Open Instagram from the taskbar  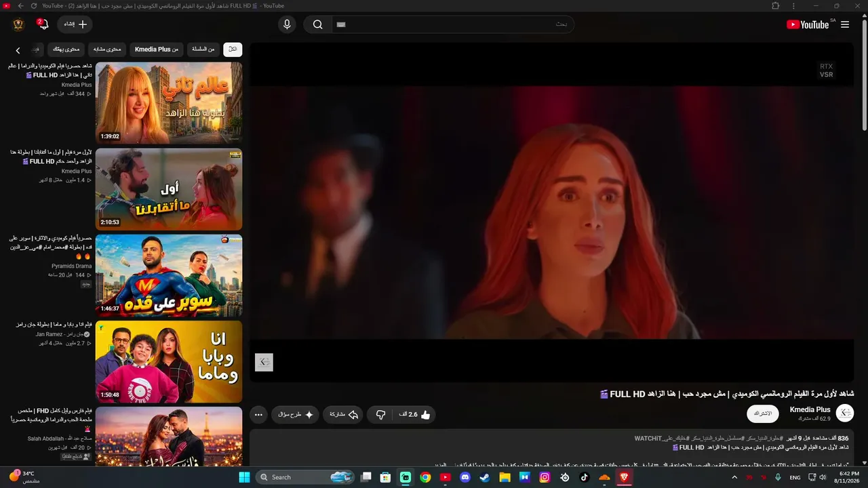coord(545,477)
